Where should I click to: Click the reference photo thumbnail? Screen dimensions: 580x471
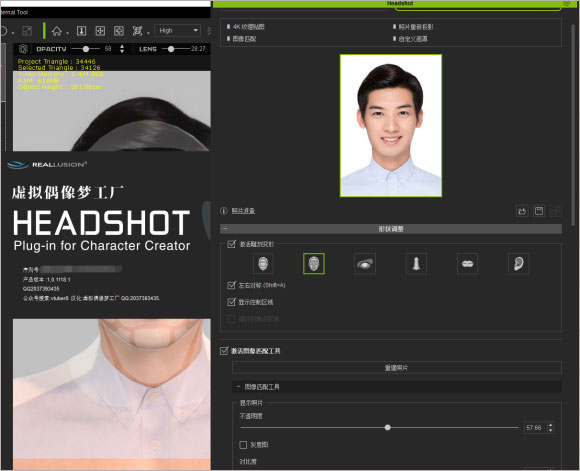(391, 125)
